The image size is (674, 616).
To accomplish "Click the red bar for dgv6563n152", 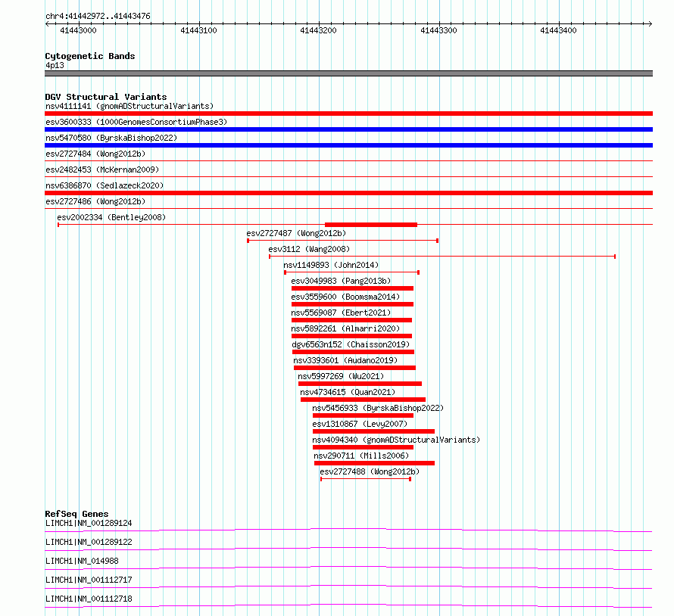I will point(353,352).
